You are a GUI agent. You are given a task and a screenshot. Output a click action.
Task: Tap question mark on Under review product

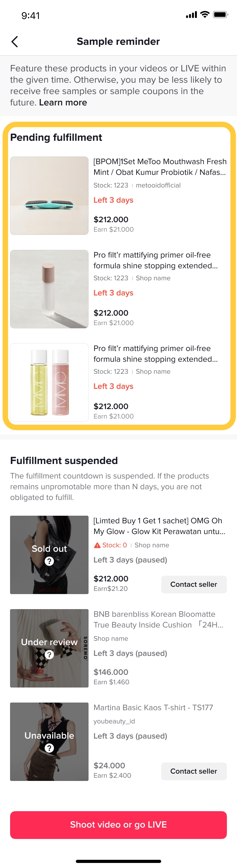click(49, 654)
